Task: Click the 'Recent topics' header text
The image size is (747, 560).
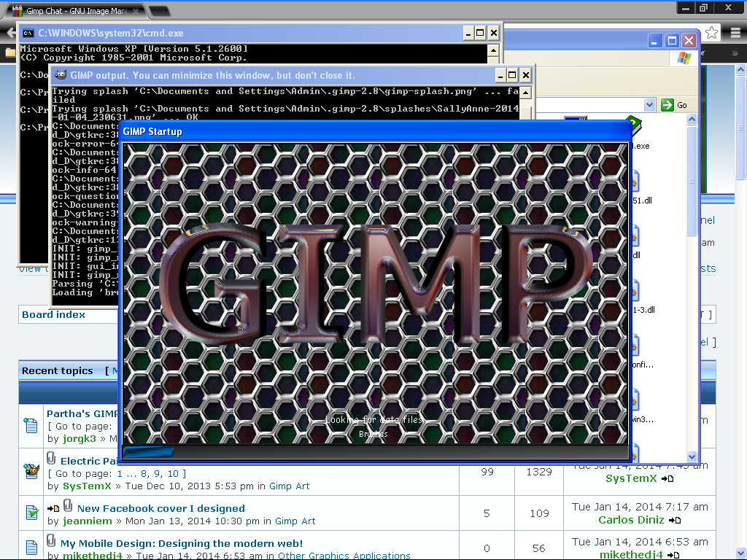Action: pyautogui.click(x=57, y=370)
